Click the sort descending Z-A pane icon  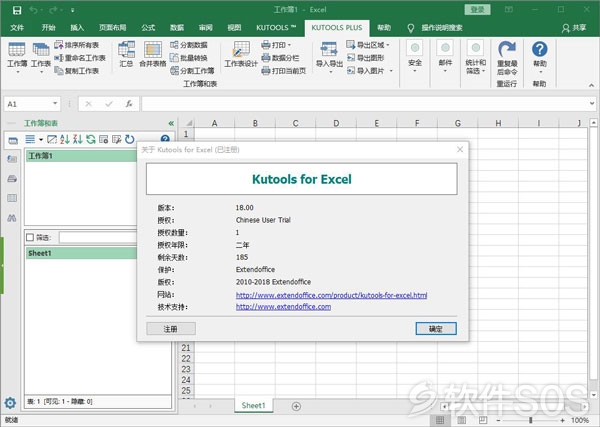pos(78,139)
